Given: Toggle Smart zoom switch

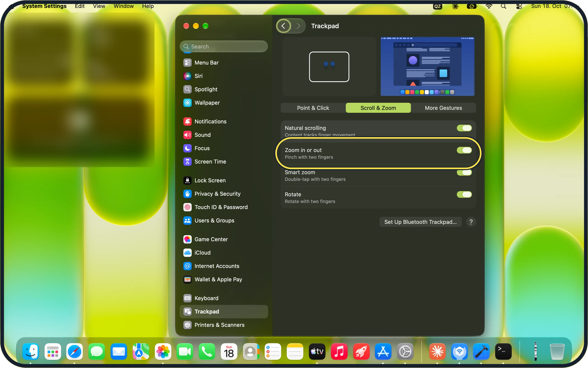Looking at the screenshot, I should [x=464, y=172].
